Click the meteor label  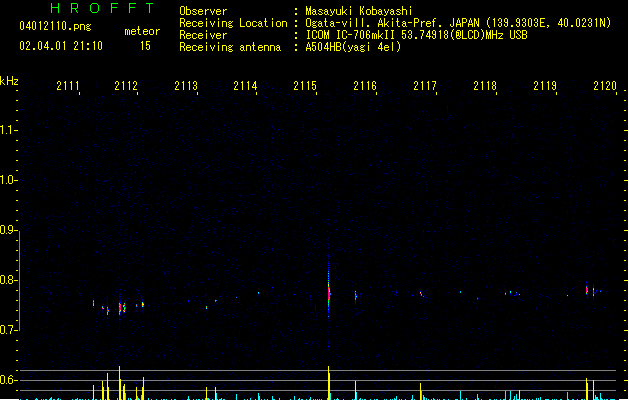(142, 31)
